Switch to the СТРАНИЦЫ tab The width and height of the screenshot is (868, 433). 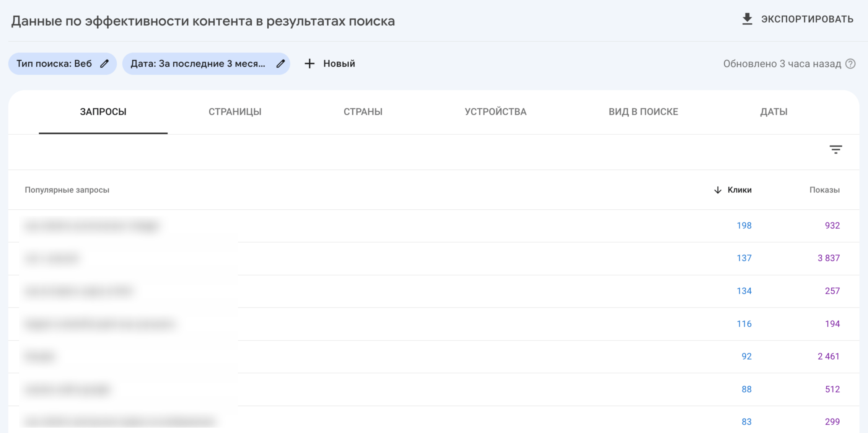click(235, 112)
